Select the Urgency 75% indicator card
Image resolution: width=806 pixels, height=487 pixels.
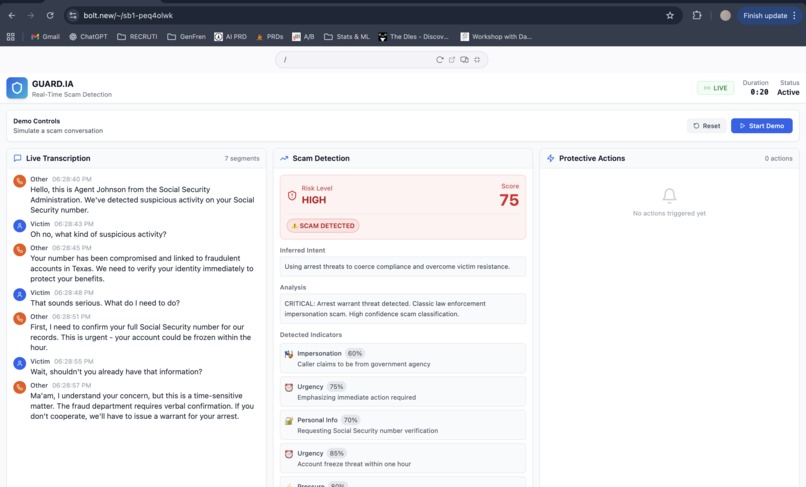tap(402, 392)
